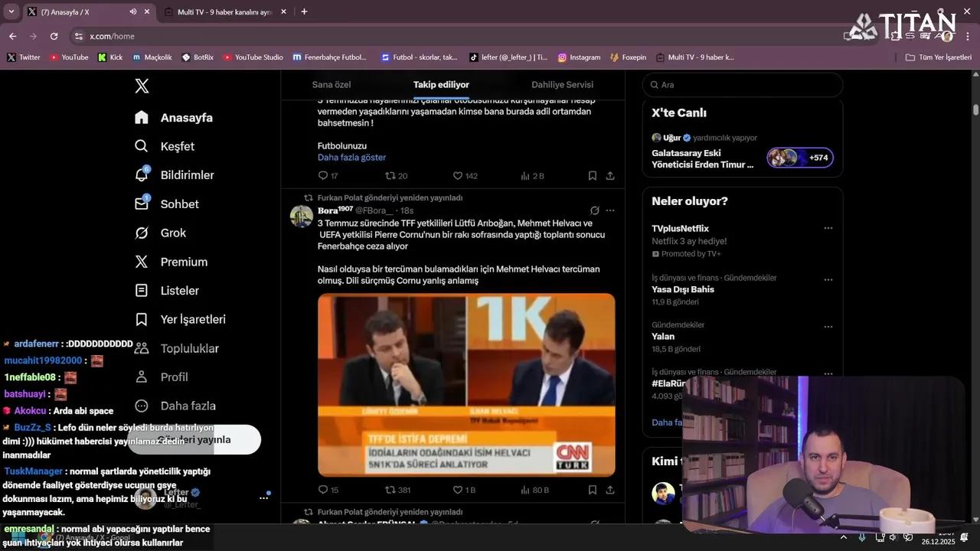Screen dimensions: 980x551
Task: Mute audio on Anasayfa tab
Action: tap(133, 11)
